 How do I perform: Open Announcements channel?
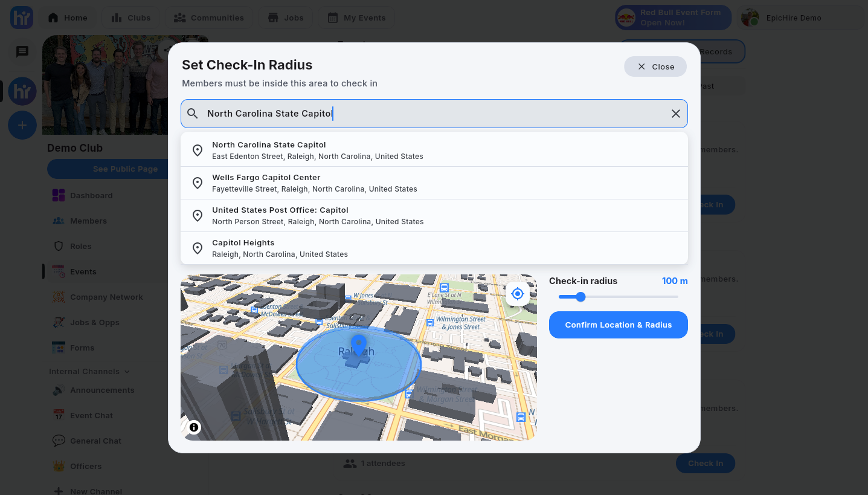click(102, 390)
